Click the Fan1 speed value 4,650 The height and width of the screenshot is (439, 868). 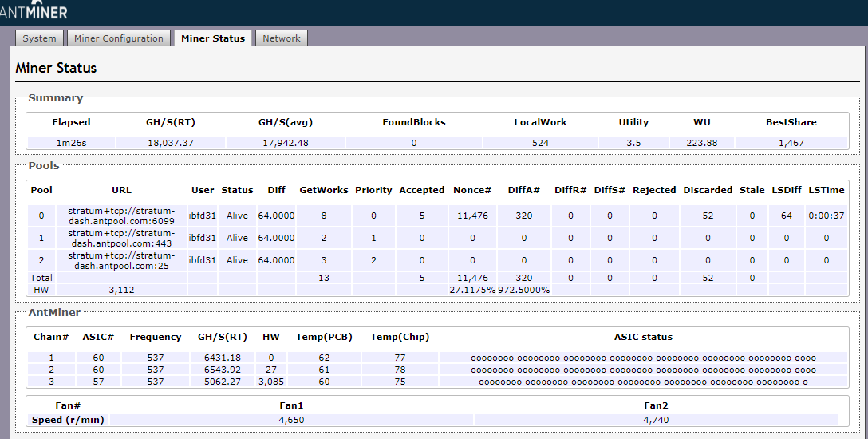click(x=291, y=420)
